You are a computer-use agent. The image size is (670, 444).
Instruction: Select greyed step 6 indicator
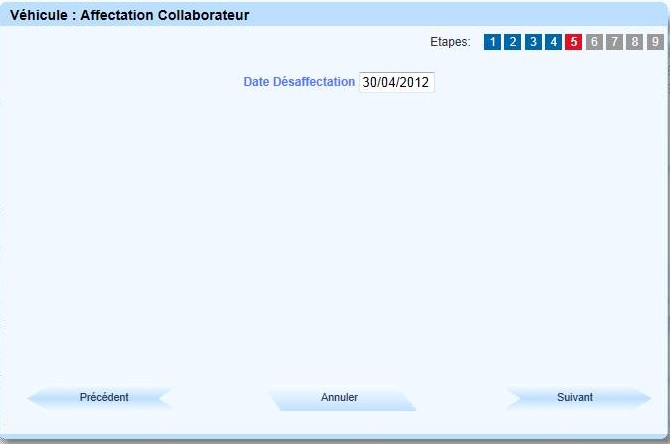(594, 42)
